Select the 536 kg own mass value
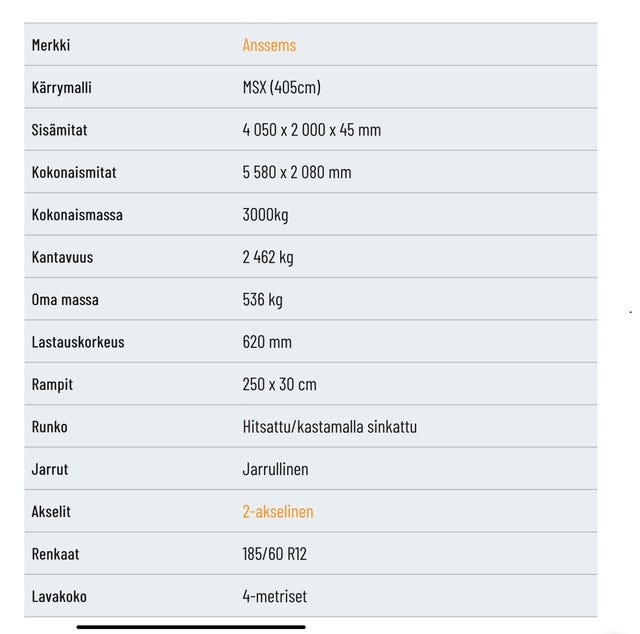640x634 pixels. point(262,299)
